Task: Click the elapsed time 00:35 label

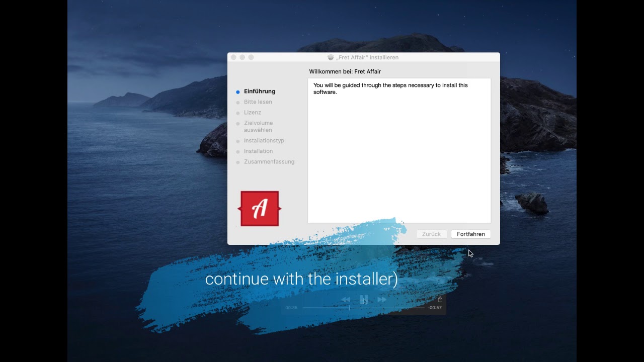Action: pos(291,308)
